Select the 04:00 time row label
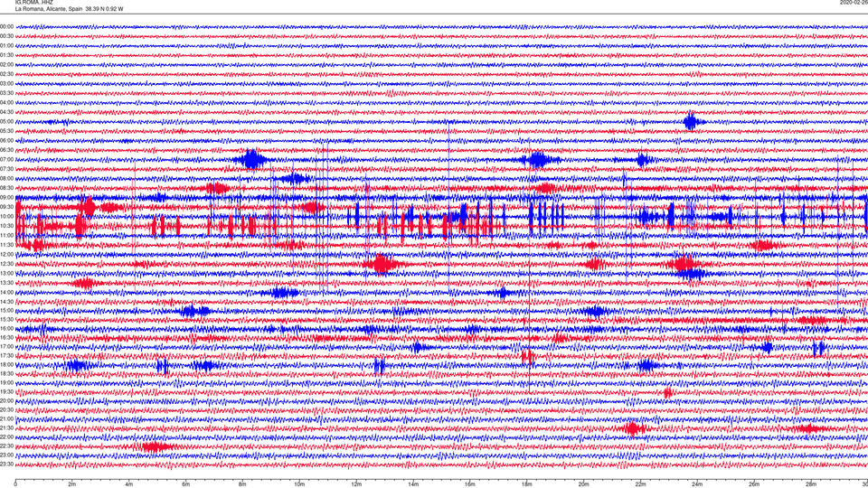 6,102
